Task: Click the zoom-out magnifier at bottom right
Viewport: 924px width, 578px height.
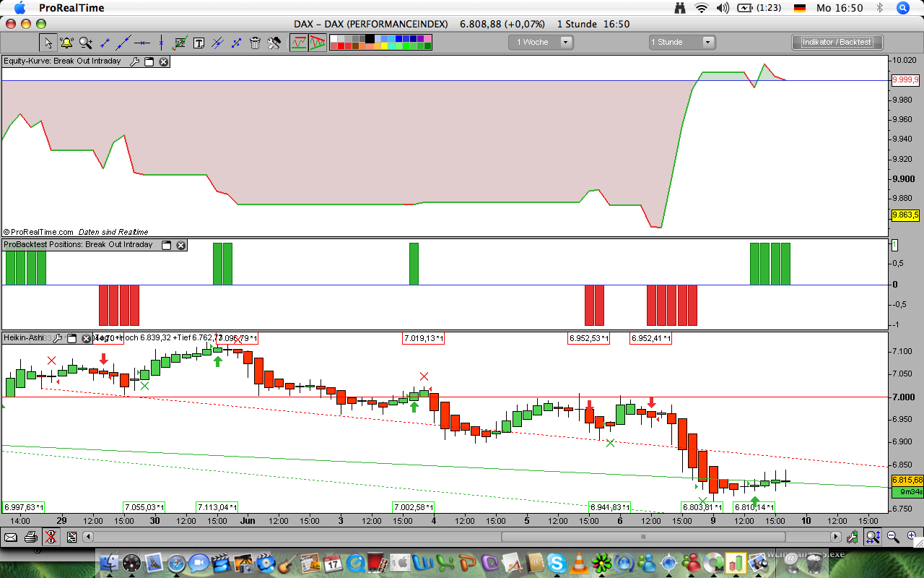Action: [893, 537]
